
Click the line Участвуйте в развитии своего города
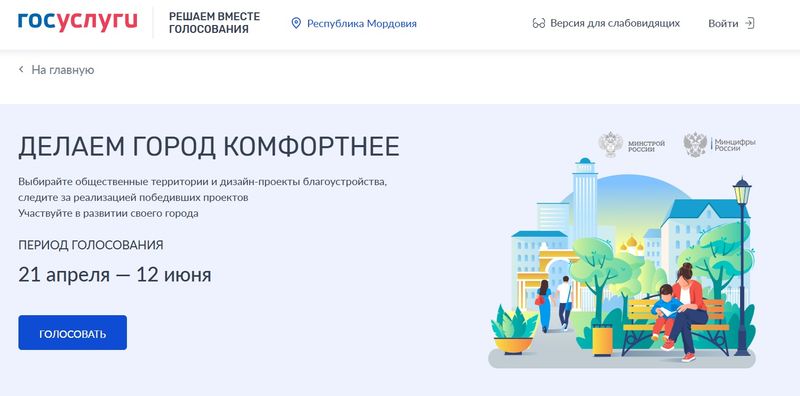pyautogui.click(x=108, y=213)
